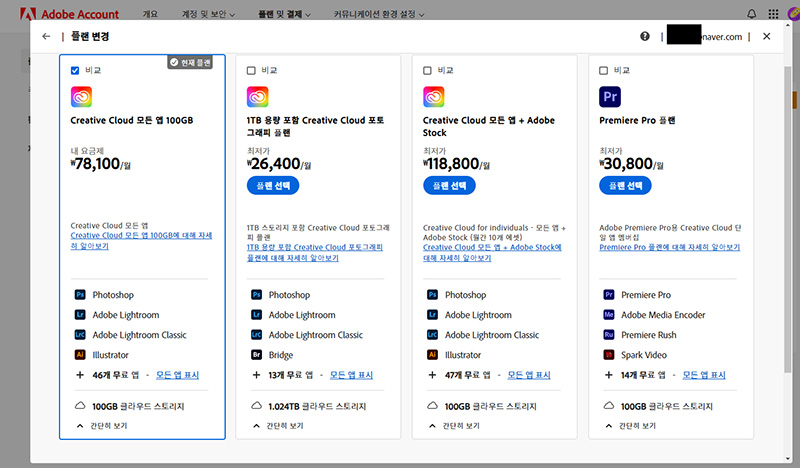The image size is (800, 468).
Task: Click 모든 앱 표시 next to 13개 무료 앱
Action: 352,375
